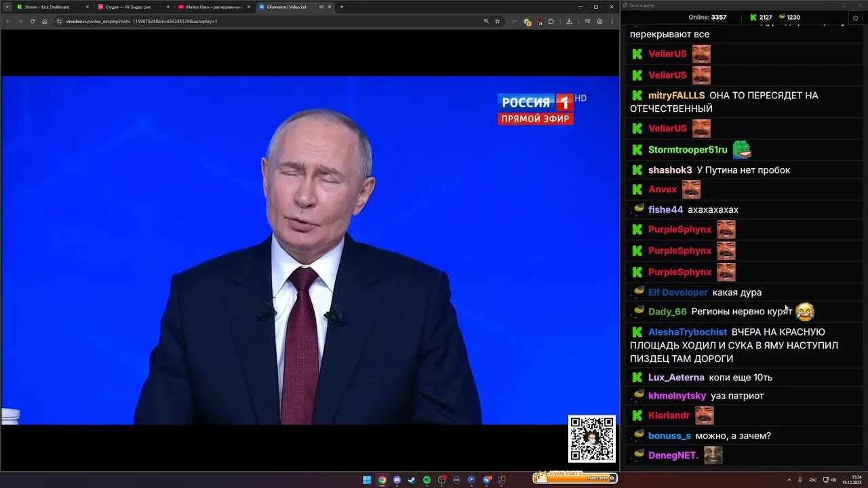Close the Студия — VK Видео Live tab
The image size is (868, 488).
(x=167, y=7)
